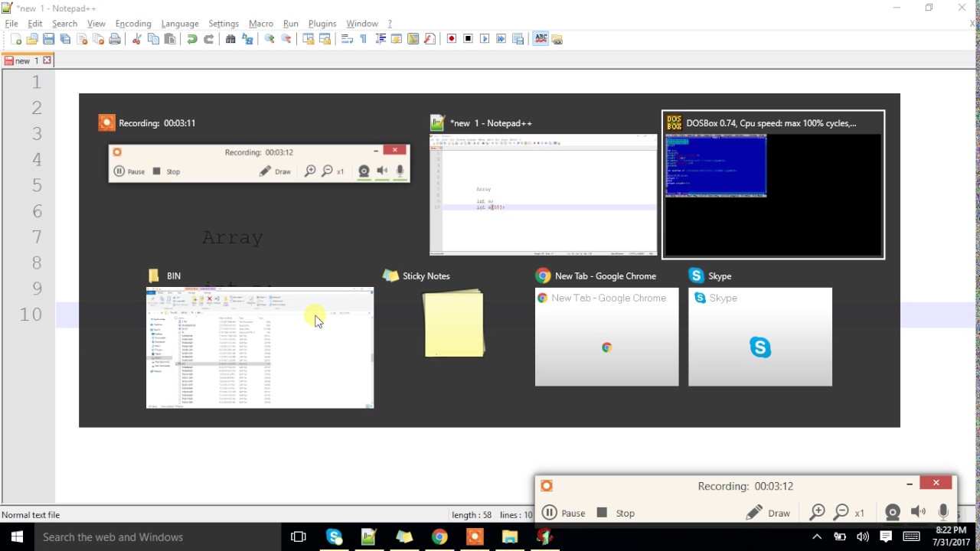Click the Save All toolbar icon
This screenshot has height=551, width=980.
tap(65, 39)
